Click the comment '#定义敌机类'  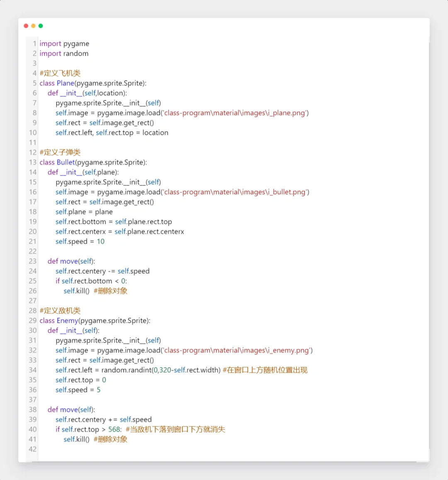[60, 311]
